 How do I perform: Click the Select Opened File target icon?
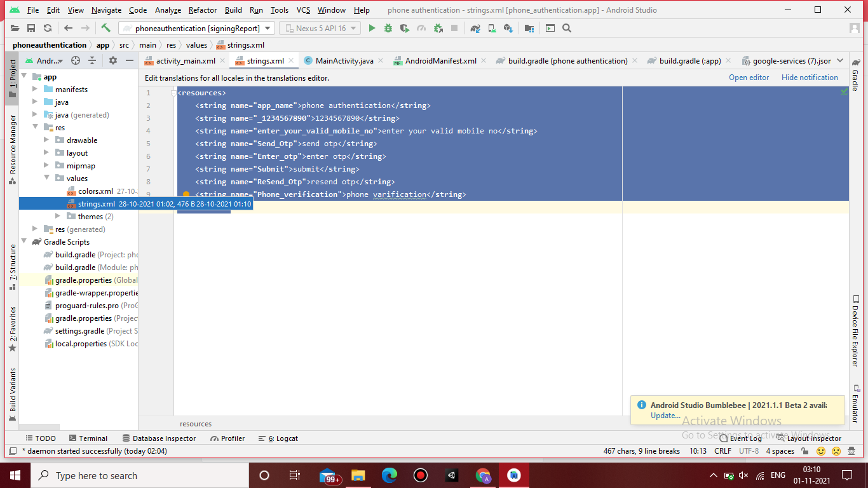click(76, 60)
